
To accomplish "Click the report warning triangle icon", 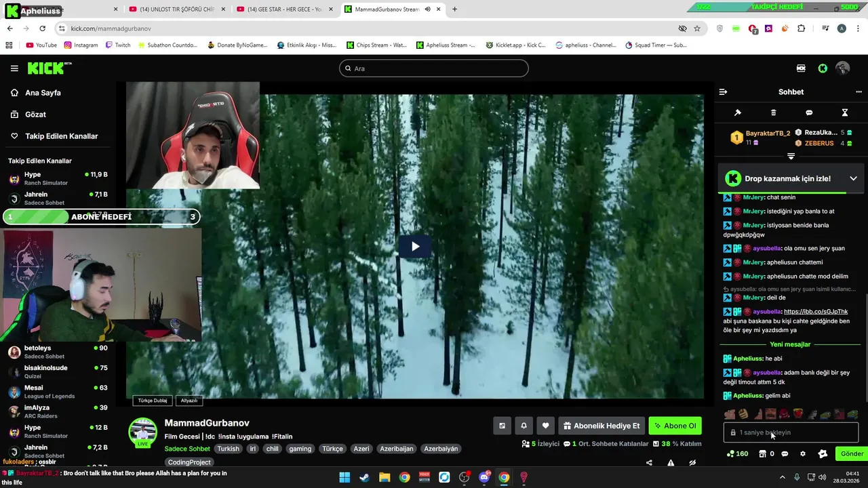I will (x=671, y=463).
